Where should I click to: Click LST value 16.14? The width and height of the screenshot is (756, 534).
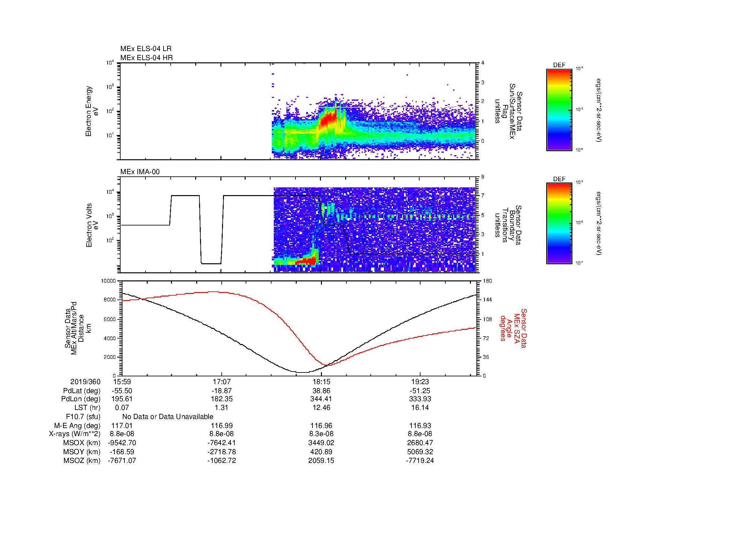(x=420, y=408)
